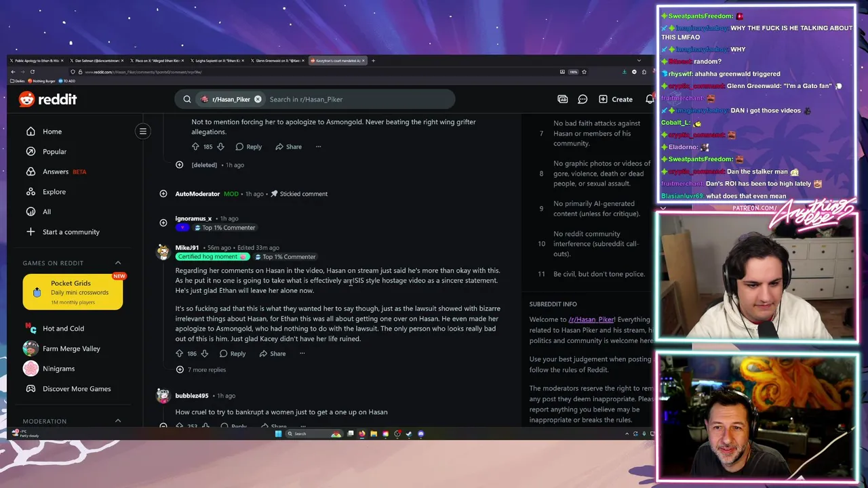Downvote the comment with 185 points

coord(220,146)
